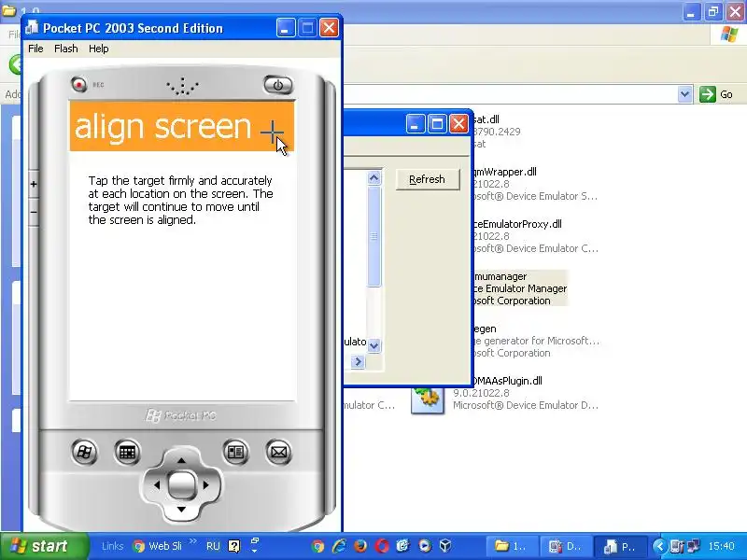Click the manager list vertical scrollbar thumb
Image resolution: width=747 pixels, height=560 pixels.
(374, 237)
